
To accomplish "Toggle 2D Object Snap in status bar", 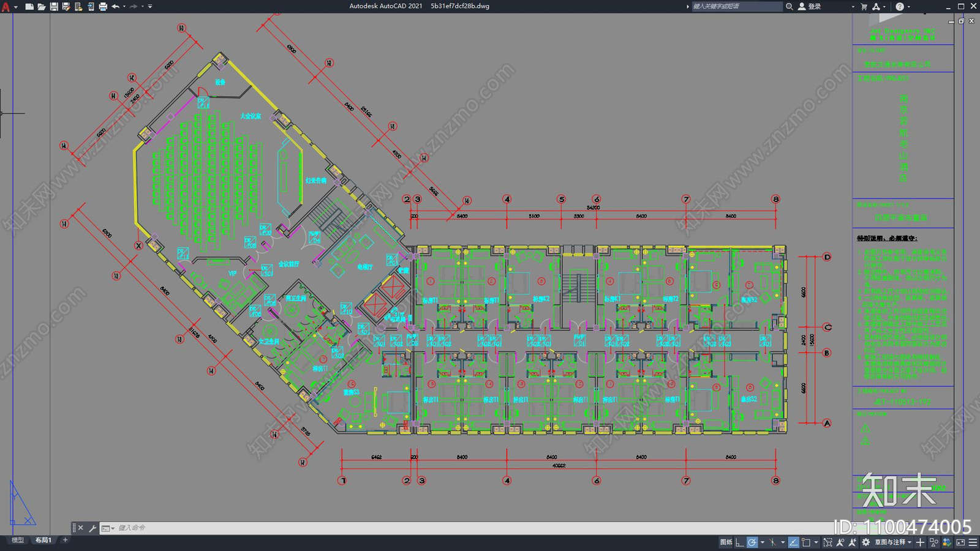I will tap(806, 542).
